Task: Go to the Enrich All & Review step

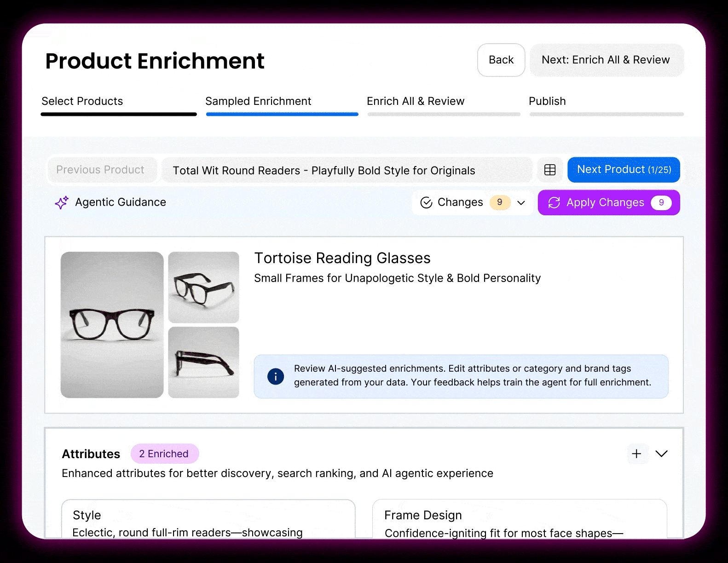Action: tap(444, 105)
